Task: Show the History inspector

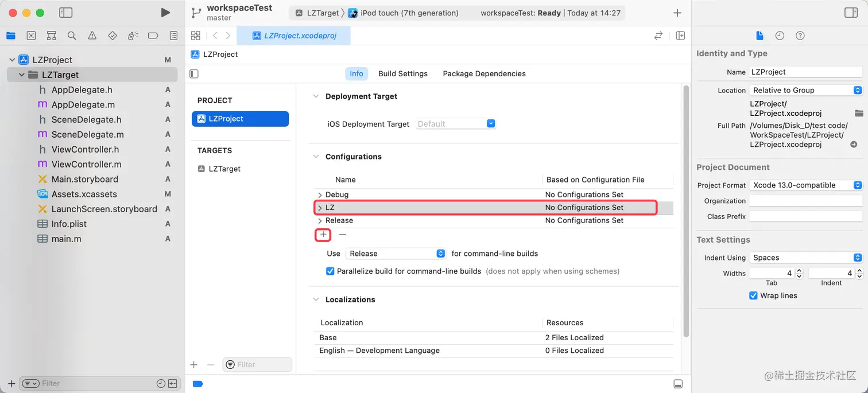Action: click(x=780, y=36)
